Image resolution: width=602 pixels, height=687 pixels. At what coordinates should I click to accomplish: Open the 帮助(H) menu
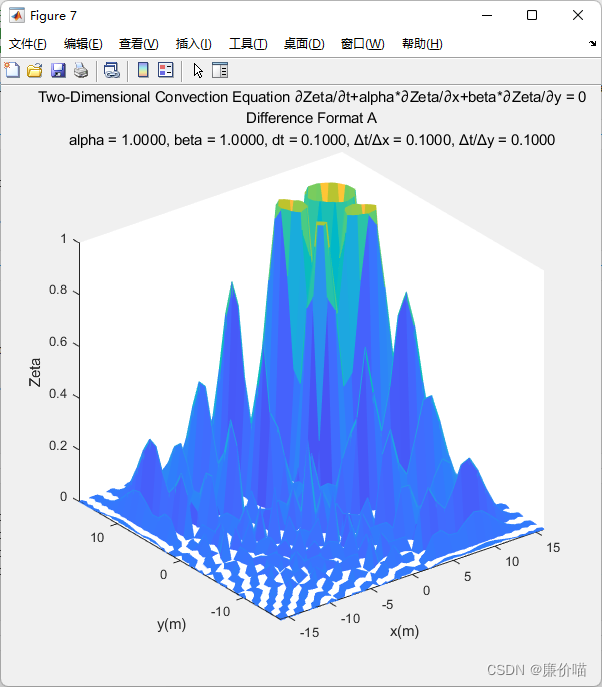click(x=422, y=44)
